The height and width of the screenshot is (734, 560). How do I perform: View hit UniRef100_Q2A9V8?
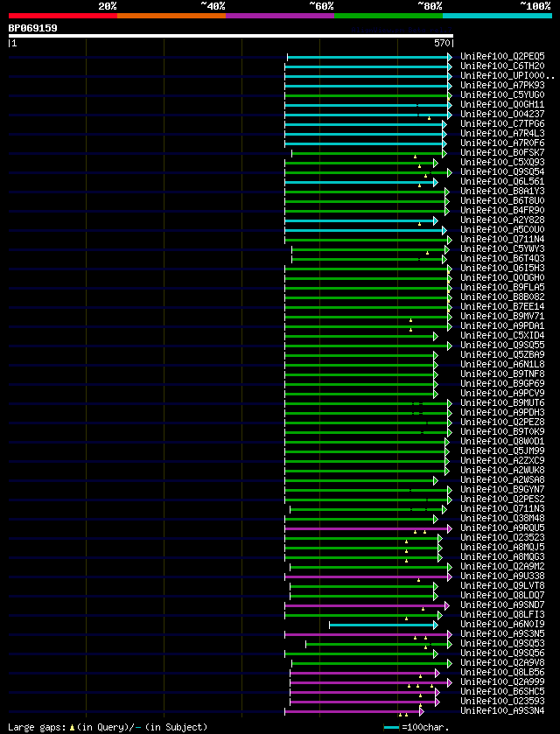click(x=502, y=662)
